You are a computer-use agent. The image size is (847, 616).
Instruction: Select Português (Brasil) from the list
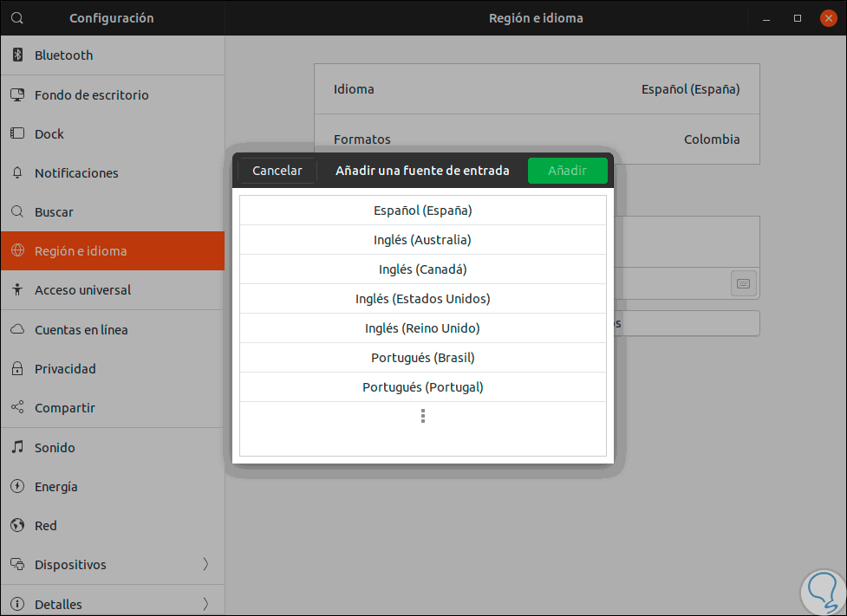(x=423, y=358)
